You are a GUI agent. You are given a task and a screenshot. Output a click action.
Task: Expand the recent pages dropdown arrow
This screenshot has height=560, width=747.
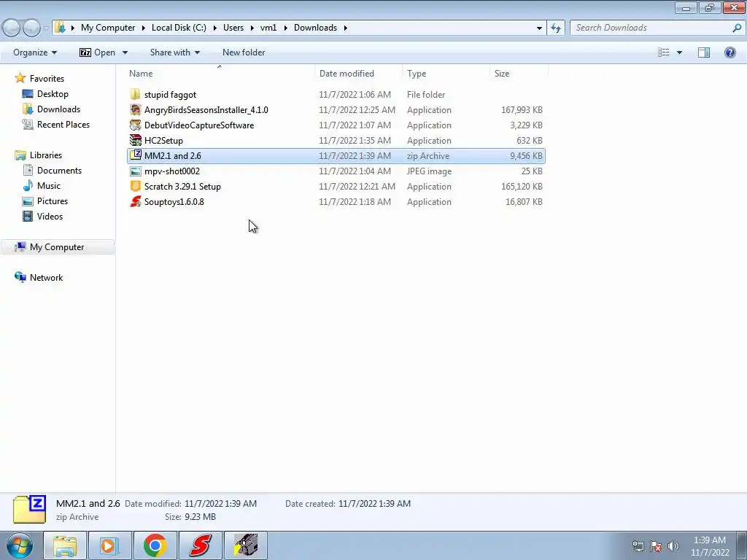pyautogui.click(x=46, y=28)
